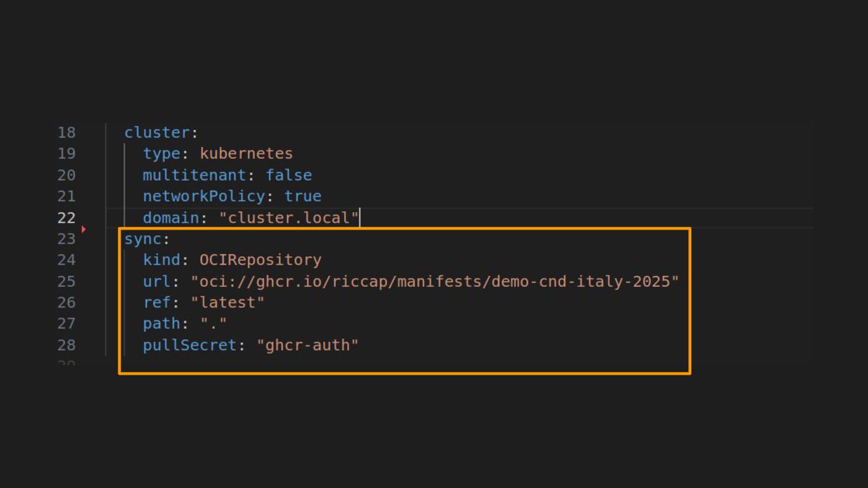
Task: Click the "domain" key name
Action: (x=171, y=217)
